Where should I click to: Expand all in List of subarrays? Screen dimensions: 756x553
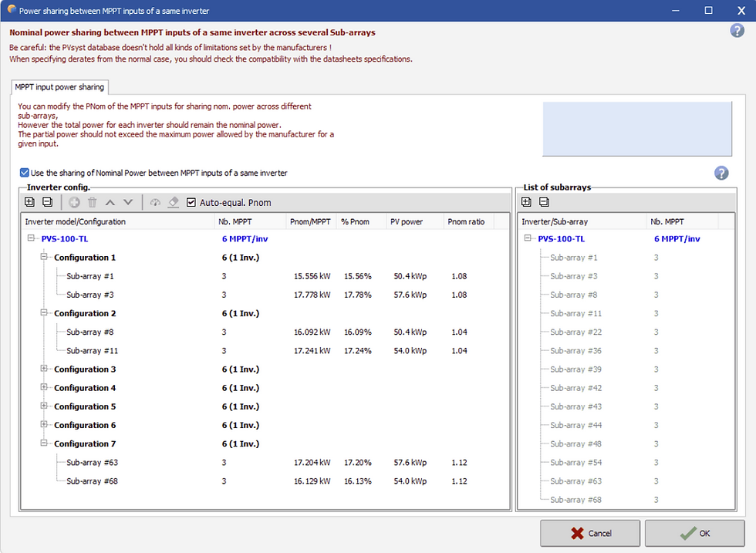(526, 202)
